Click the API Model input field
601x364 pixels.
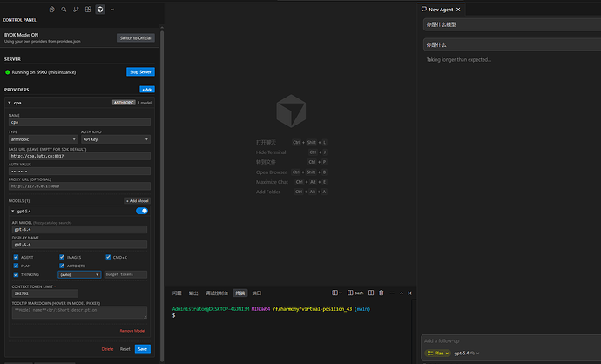pos(79,230)
